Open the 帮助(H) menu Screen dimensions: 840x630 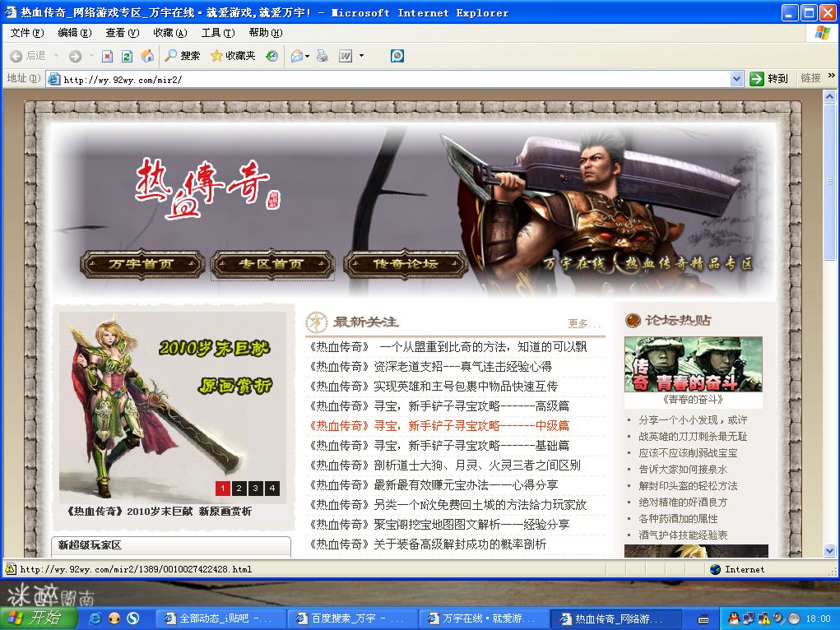click(x=265, y=33)
